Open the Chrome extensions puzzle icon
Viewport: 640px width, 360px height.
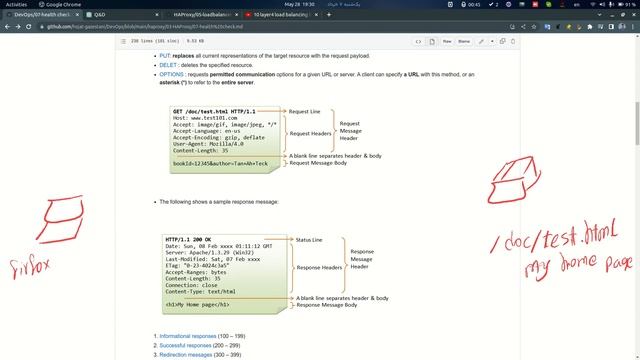pos(590,27)
